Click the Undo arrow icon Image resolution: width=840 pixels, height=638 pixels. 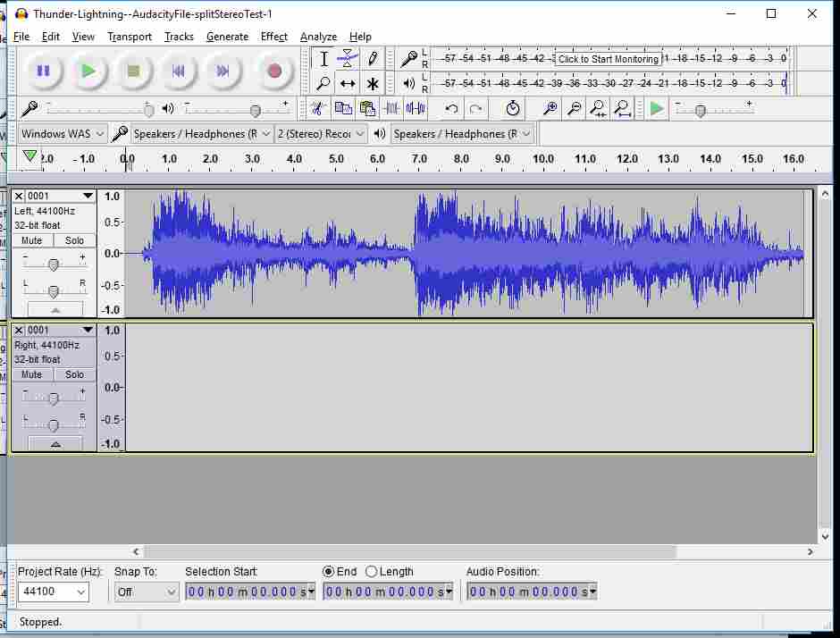click(x=451, y=109)
